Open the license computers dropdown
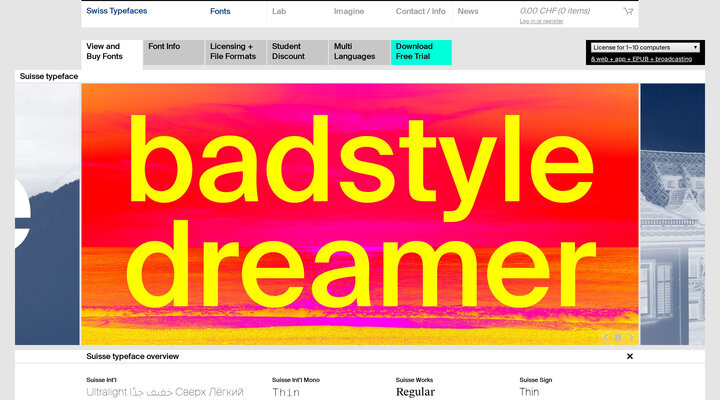Screen dimensions: 720x400 pos(645,47)
